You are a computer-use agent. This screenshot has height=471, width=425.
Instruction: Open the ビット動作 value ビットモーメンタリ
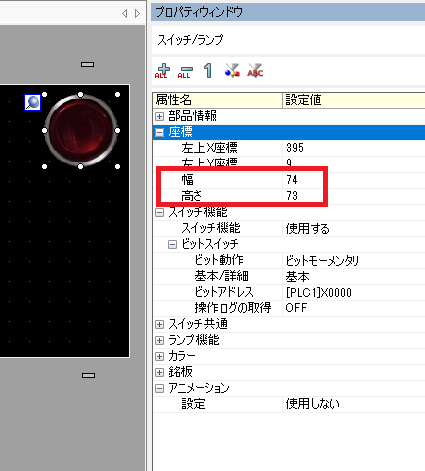[322, 260]
